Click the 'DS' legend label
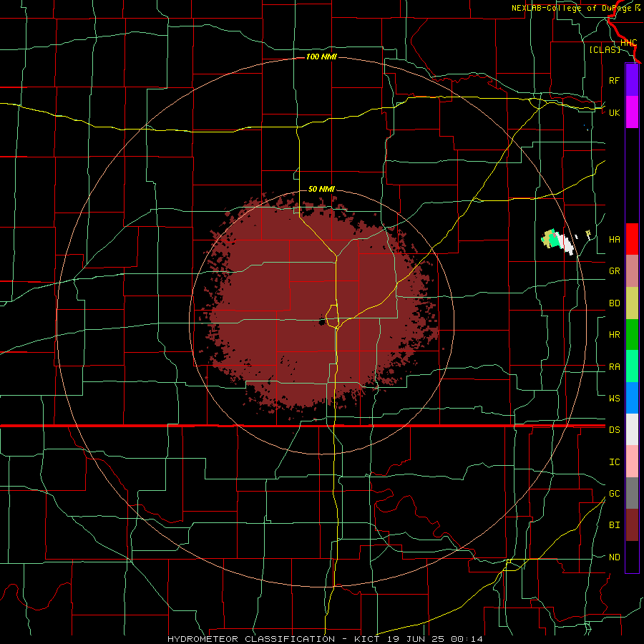This screenshot has height=644, width=644. tap(614, 430)
